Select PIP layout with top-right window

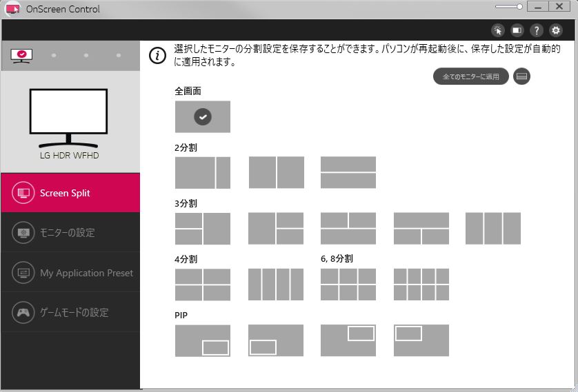348,340
